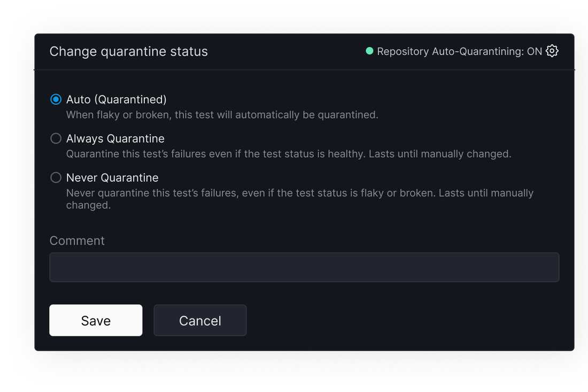
Task: Save the quarantine status change
Action: 96,320
